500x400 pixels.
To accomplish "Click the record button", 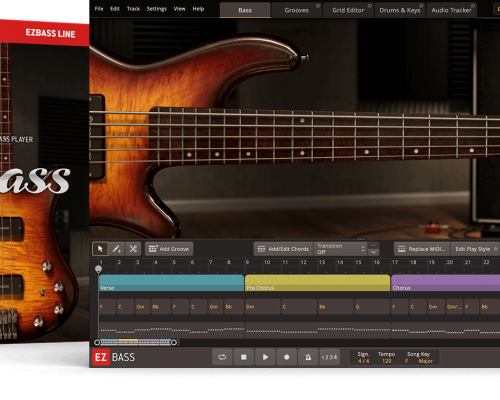I will tap(287, 357).
